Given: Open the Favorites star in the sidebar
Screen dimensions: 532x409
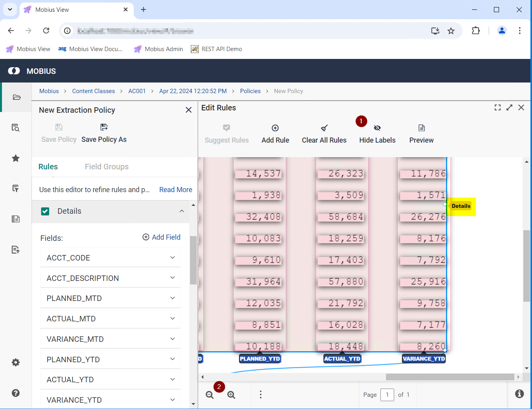Looking at the screenshot, I should [16, 158].
